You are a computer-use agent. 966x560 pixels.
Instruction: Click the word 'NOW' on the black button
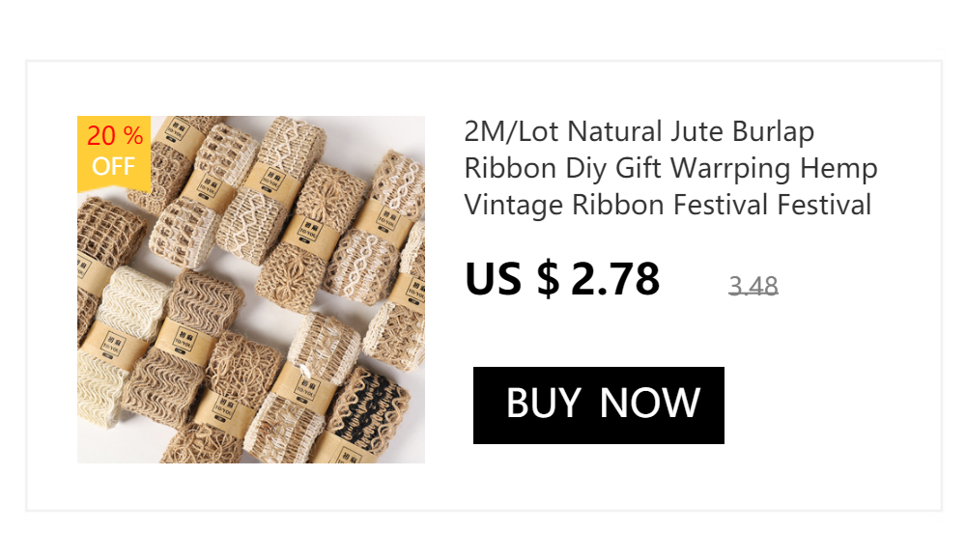[650, 404]
